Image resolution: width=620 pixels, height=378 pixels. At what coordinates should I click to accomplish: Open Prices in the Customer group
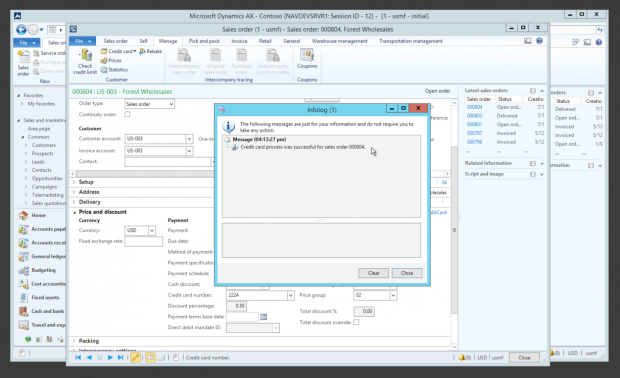click(111, 60)
